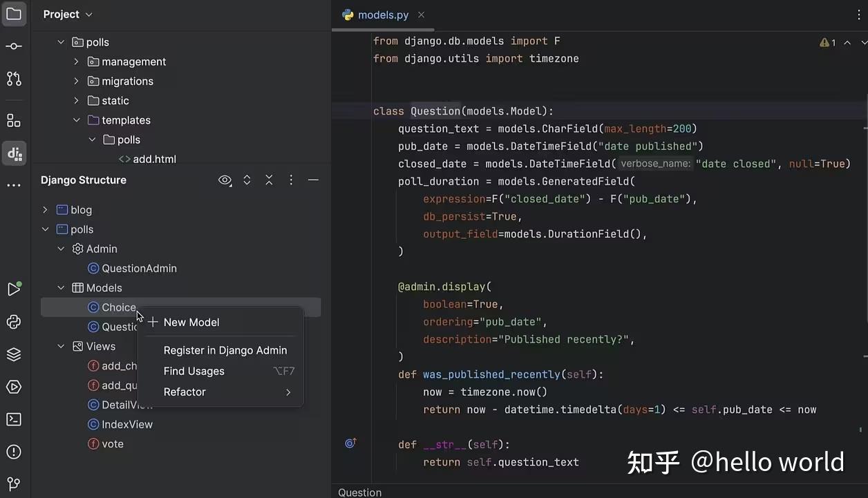Open the Commit tool window

click(15, 46)
